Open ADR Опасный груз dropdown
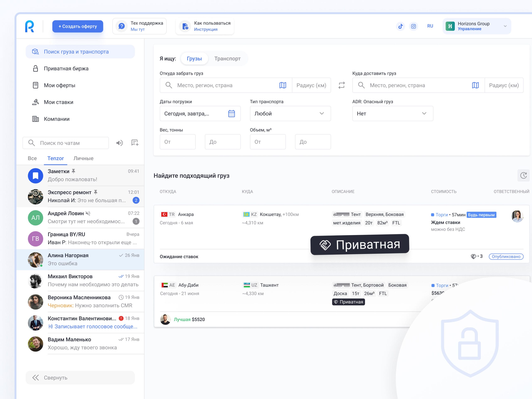The image size is (532, 399). 393,113
